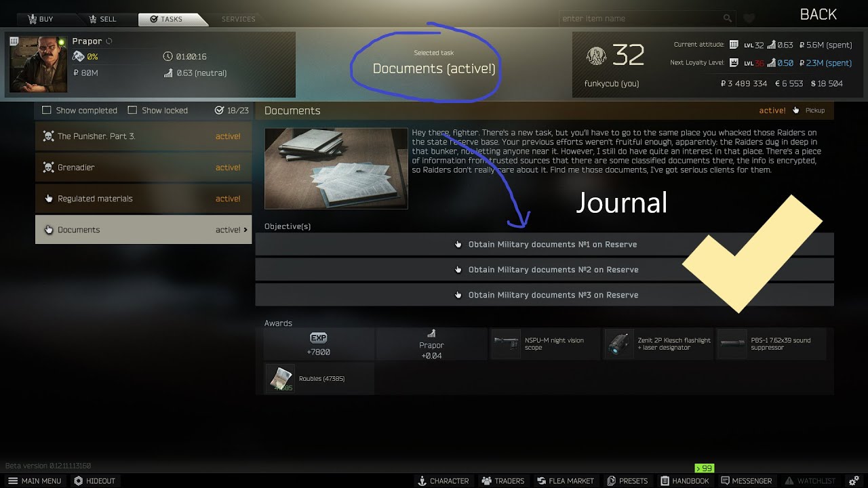This screenshot has width=868, height=488.
Task: Click NSPU-M night vision scope award
Action: pyautogui.click(x=545, y=344)
